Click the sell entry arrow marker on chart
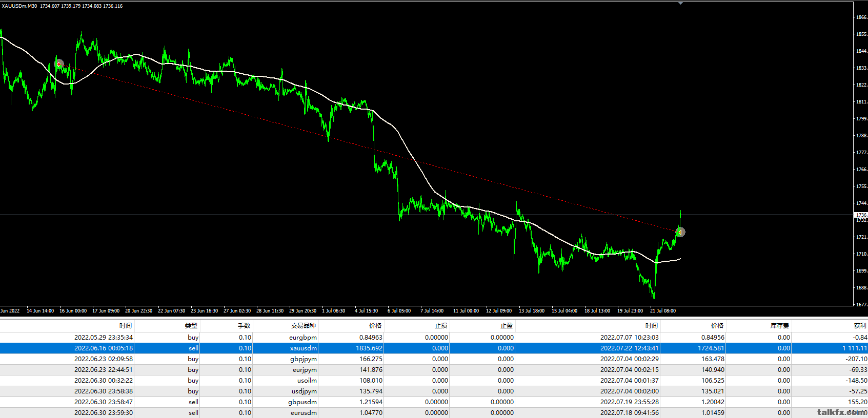This screenshot has height=418, width=868. [59, 64]
